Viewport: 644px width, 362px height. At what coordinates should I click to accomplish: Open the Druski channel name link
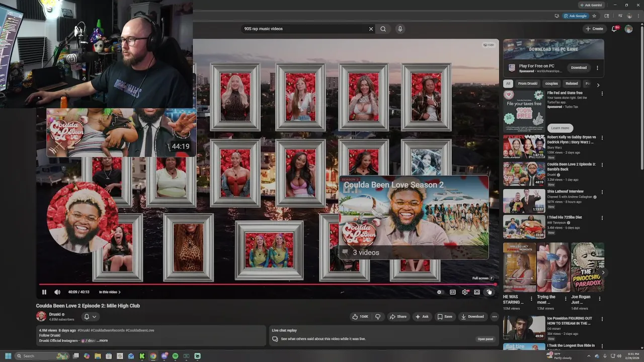pos(55,314)
